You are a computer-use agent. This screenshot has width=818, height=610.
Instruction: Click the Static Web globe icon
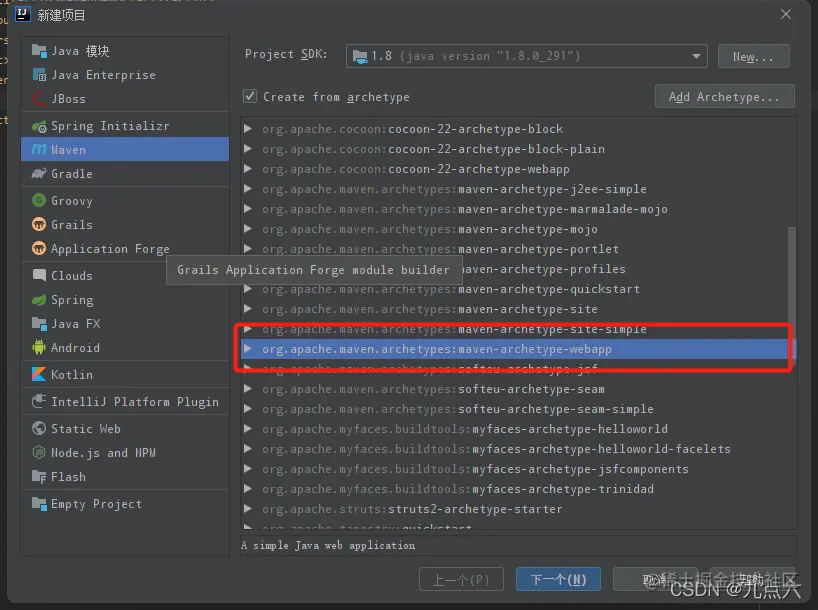point(39,428)
